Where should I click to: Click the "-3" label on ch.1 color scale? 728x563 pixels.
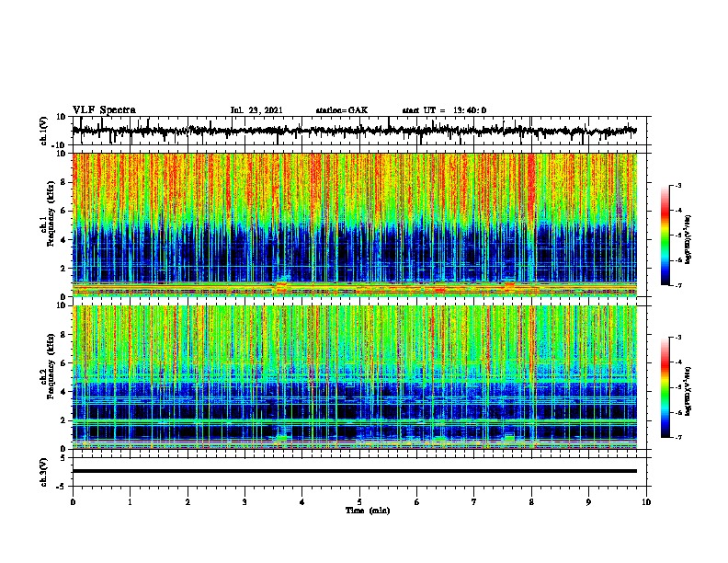click(677, 185)
